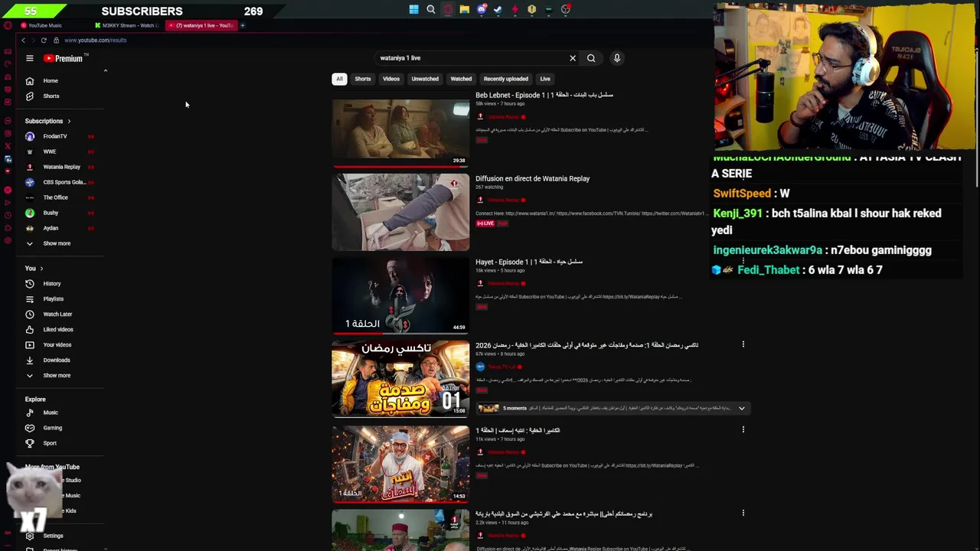Open the Hayet Episode 1 thumbnail
Image resolution: width=980 pixels, height=551 pixels.
pyautogui.click(x=400, y=295)
